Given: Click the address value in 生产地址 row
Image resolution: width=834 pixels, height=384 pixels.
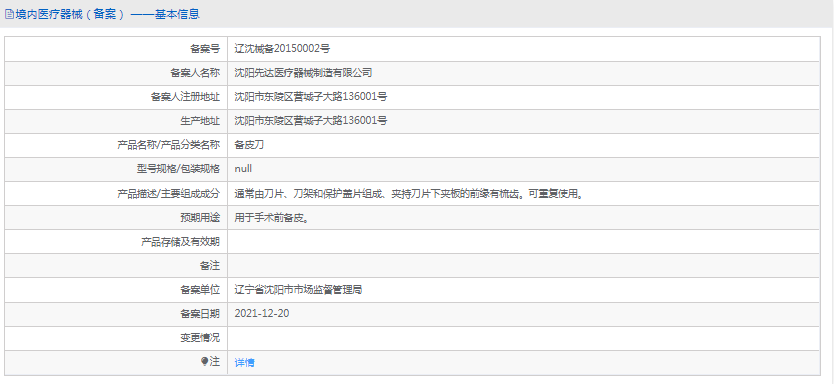Looking at the screenshot, I should coord(311,121).
